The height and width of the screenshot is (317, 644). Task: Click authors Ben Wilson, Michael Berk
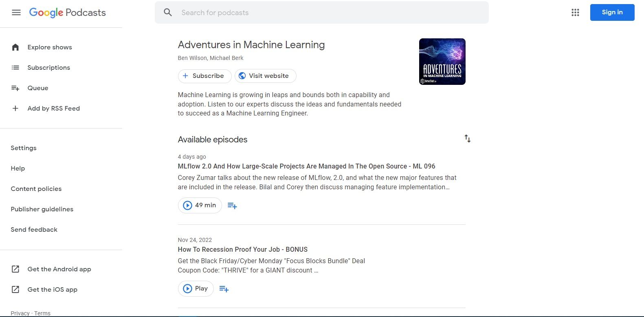click(211, 58)
